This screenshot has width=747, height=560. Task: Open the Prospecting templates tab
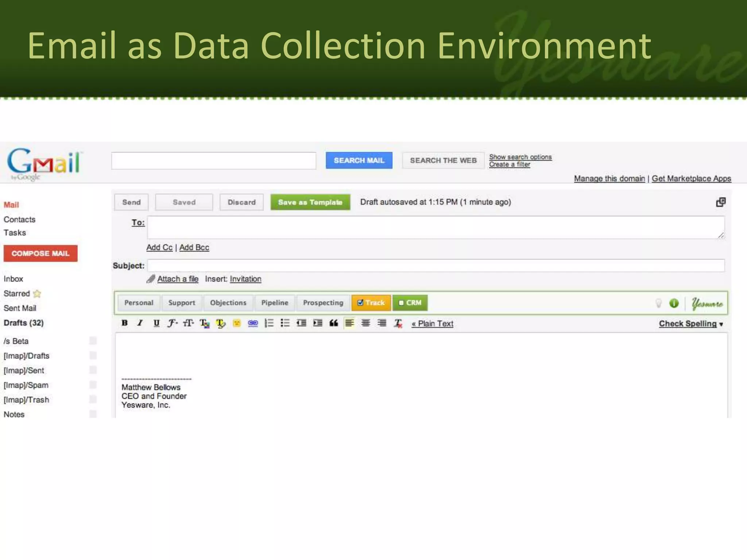(x=323, y=303)
